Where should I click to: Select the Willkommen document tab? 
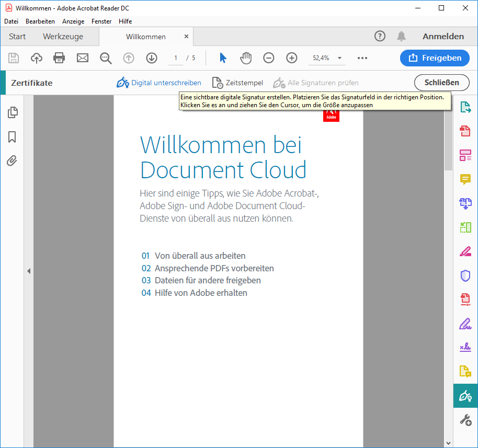[x=146, y=37]
